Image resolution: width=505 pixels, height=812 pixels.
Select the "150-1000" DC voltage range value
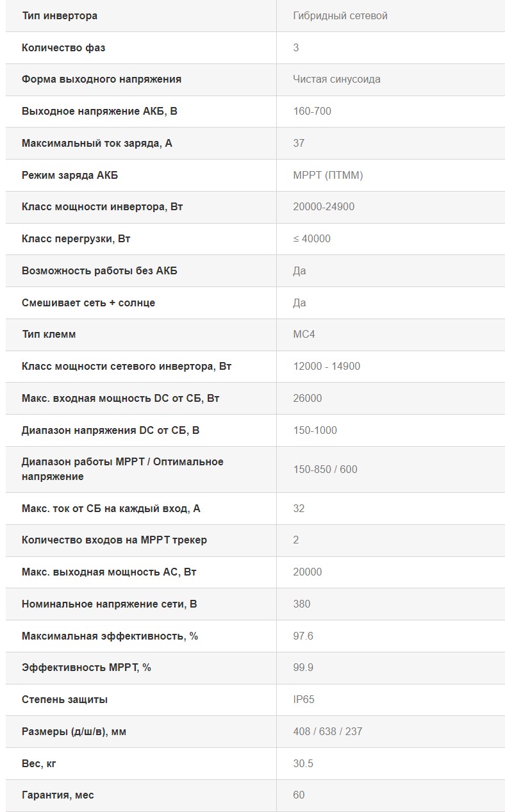point(315,431)
